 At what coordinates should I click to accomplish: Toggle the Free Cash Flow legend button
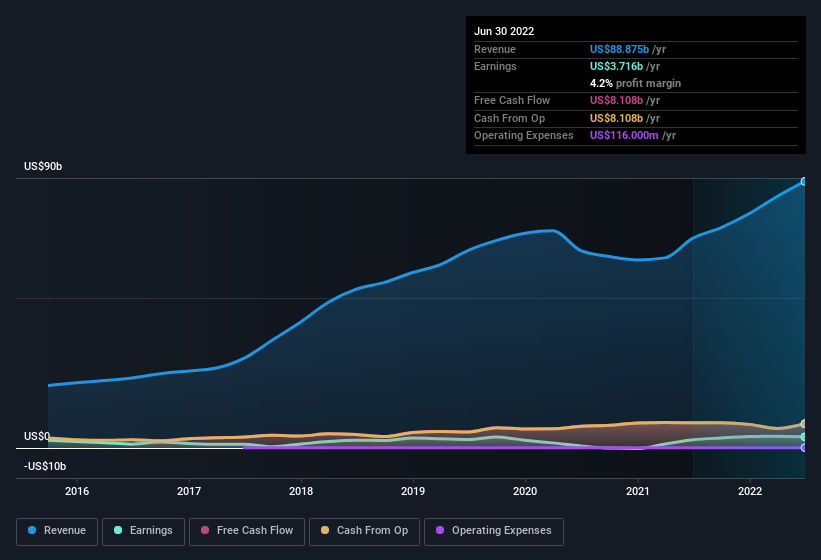247,531
